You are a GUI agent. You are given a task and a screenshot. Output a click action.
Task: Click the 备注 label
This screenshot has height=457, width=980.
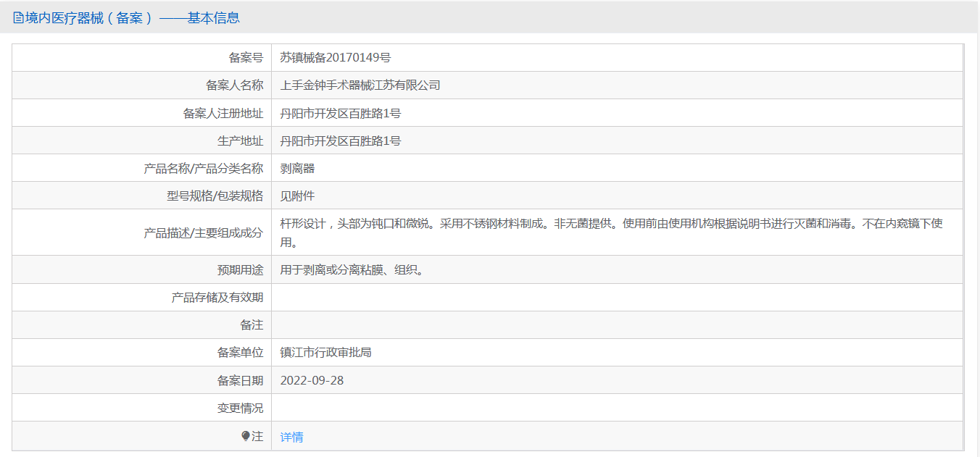pyautogui.click(x=252, y=325)
